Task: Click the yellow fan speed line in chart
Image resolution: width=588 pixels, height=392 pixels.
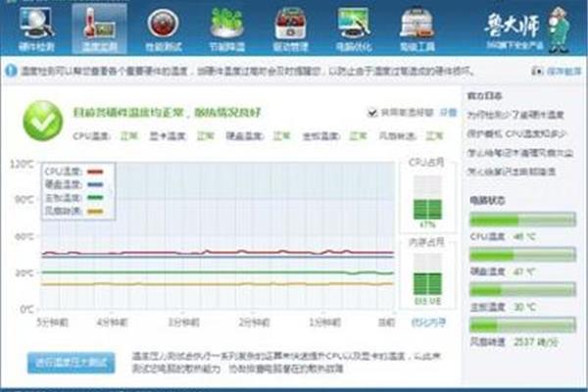Action: point(218,284)
